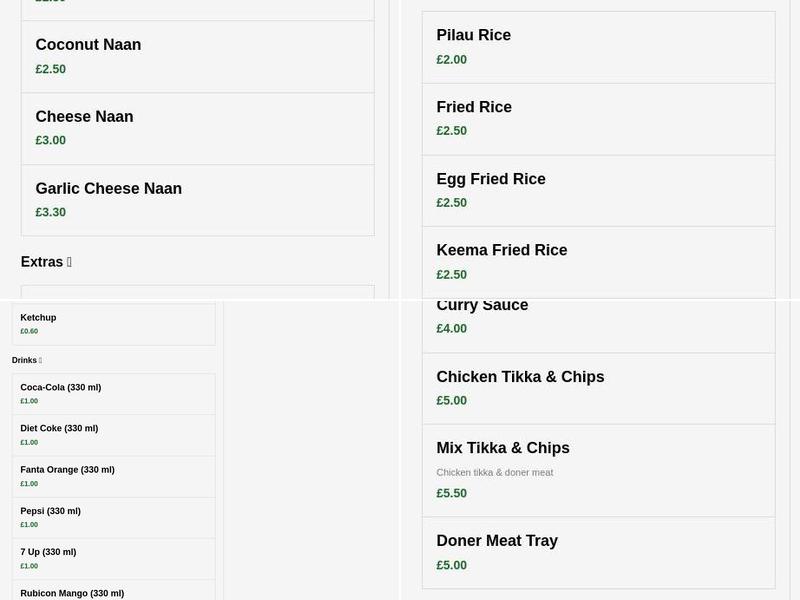This screenshot has width=800, height=600.
Task: Open the Garlic Cheese Naan item
Action: 197,199
